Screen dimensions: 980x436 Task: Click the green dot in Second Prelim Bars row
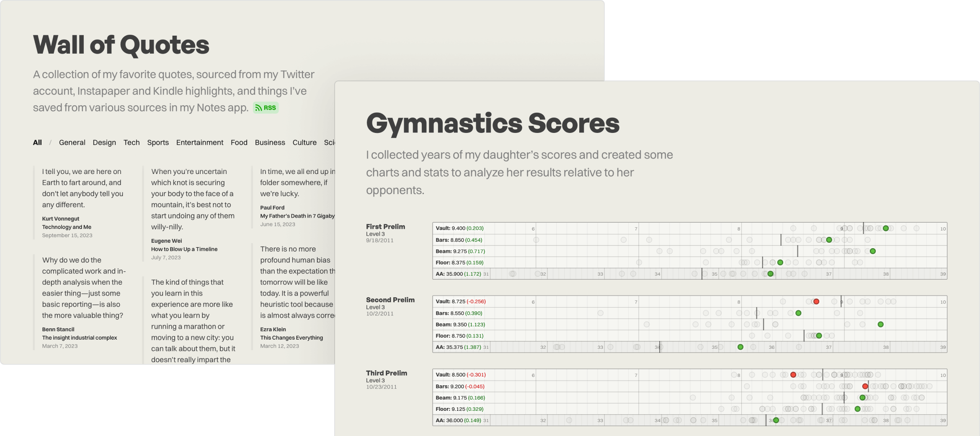798,313
